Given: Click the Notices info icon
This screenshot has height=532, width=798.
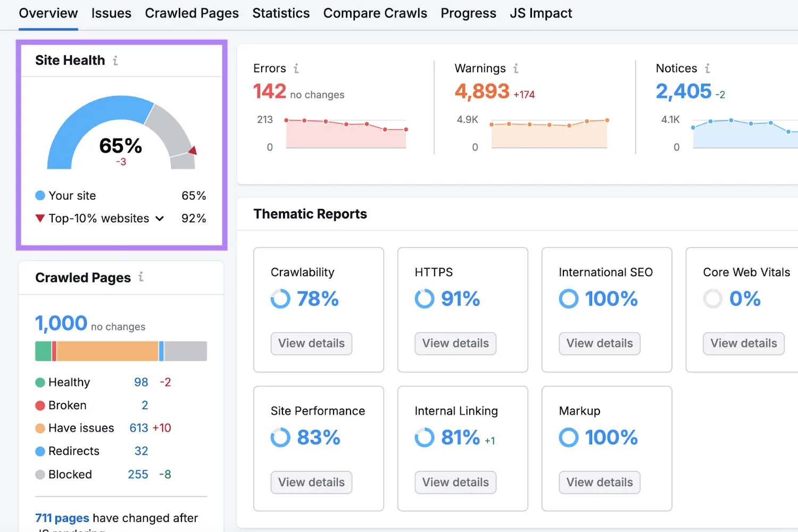Looking at the screenshot, I should pos(707,69).
